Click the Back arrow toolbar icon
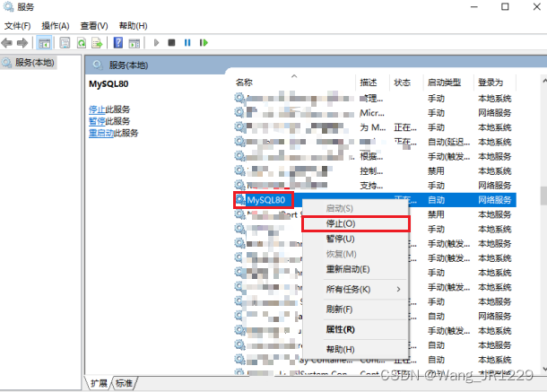 tap(7, 43)
